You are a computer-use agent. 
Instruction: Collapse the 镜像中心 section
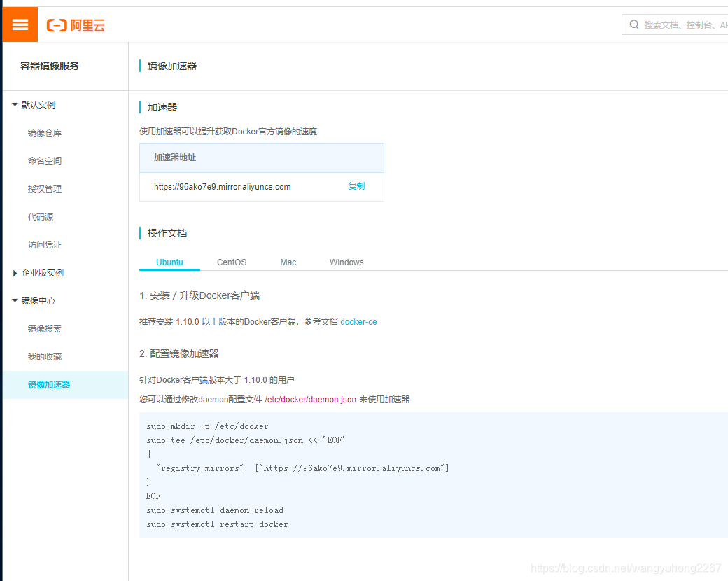15,301
